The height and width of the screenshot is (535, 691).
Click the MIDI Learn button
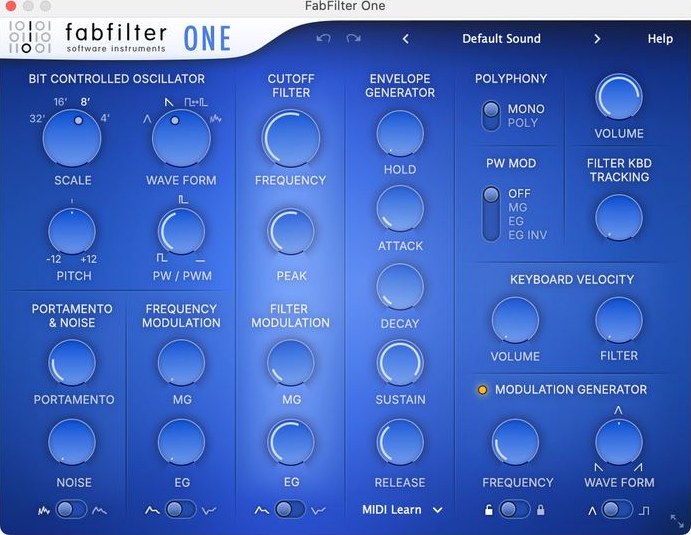(392, 510)
